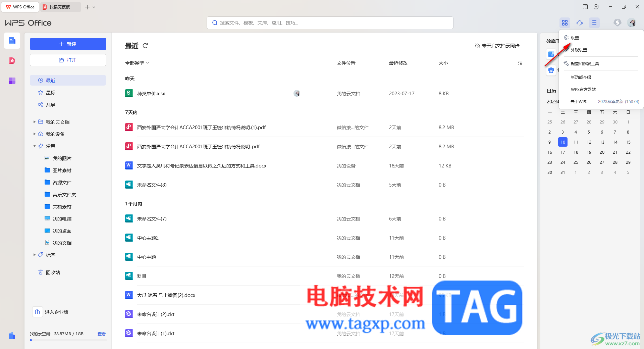Switch to WPS Office home tab
The height and width of the screenshot is (349, 644).
[20, 7]
